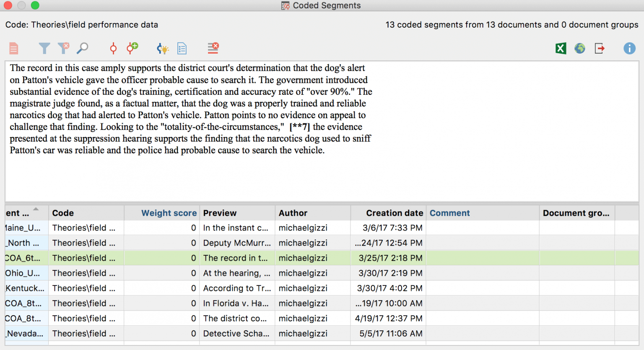Open the export options with the red arrow icon
The height and width of the screenshot is (350, 644).
tap(599, 48)
